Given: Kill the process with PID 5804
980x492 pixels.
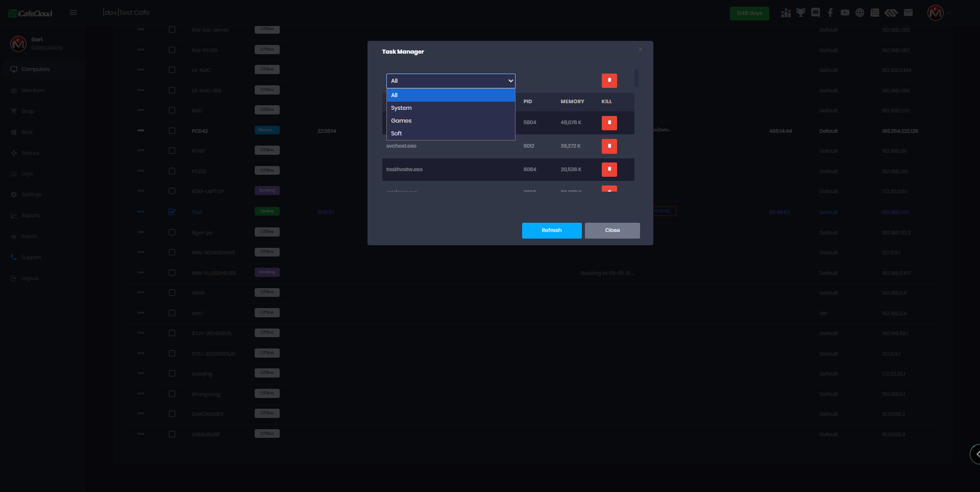Looking at the screenshot, I should point(609,123).
